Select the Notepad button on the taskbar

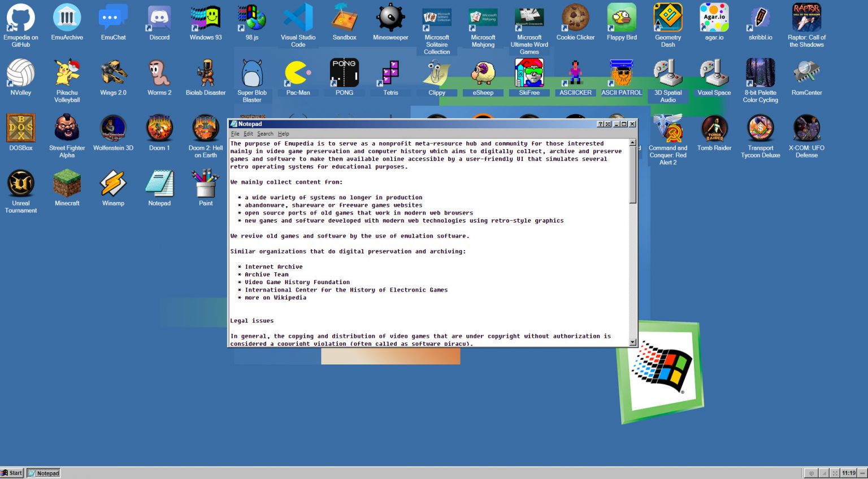coord(43,473)
